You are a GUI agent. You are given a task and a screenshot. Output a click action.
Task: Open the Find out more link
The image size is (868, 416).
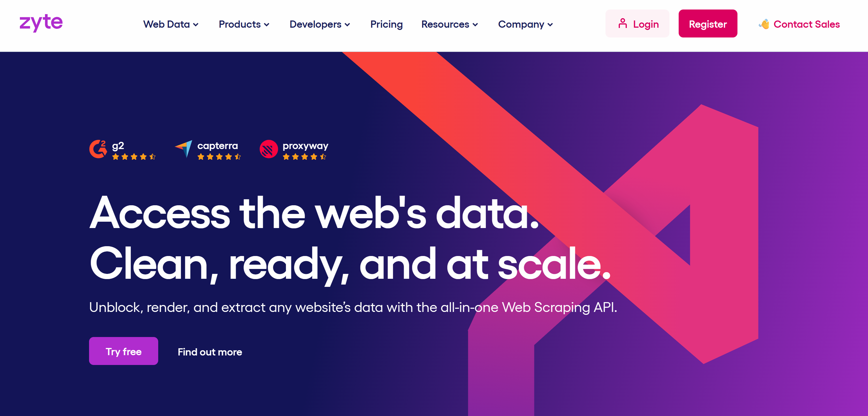[x=209, y=352]
